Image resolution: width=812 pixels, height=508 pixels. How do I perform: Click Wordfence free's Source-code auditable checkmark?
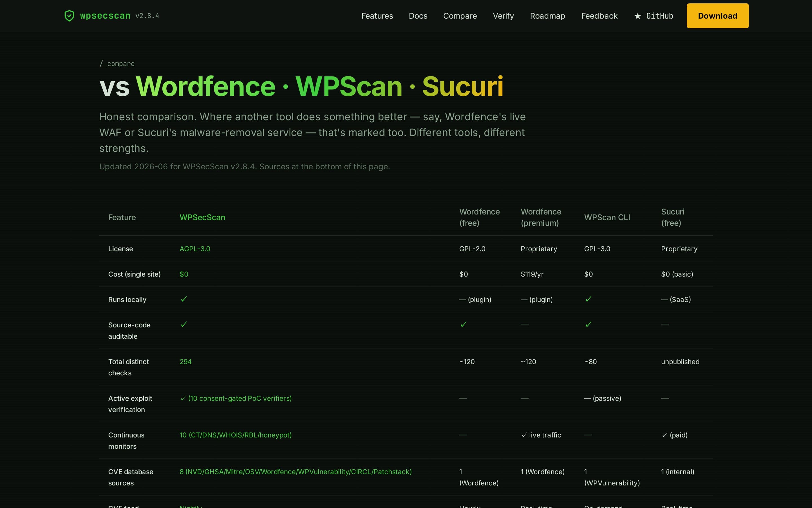tap(463, 324)
